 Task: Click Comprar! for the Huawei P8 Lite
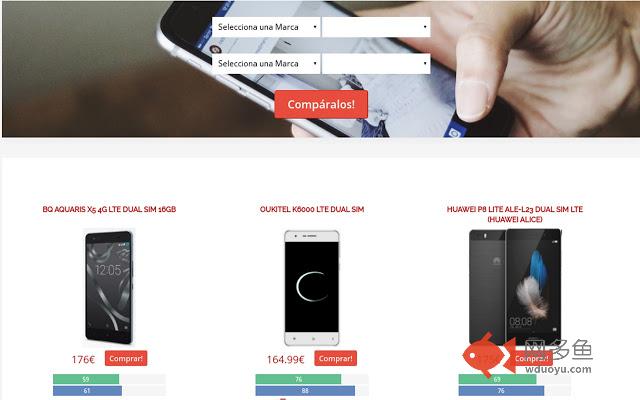pos(531,358)
